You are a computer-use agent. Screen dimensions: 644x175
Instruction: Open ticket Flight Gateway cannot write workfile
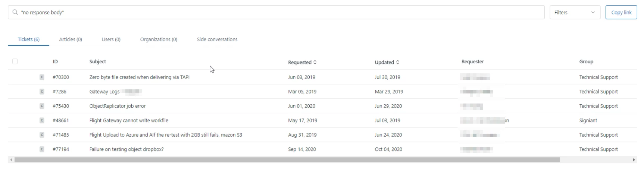click(129, 120)
